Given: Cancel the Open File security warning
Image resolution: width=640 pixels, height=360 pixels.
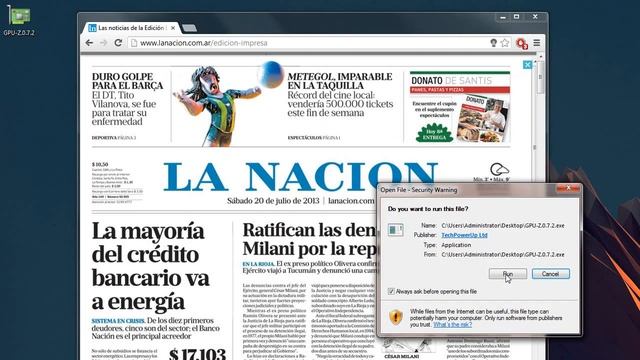Looking at the screenshot, I should 551,274.
